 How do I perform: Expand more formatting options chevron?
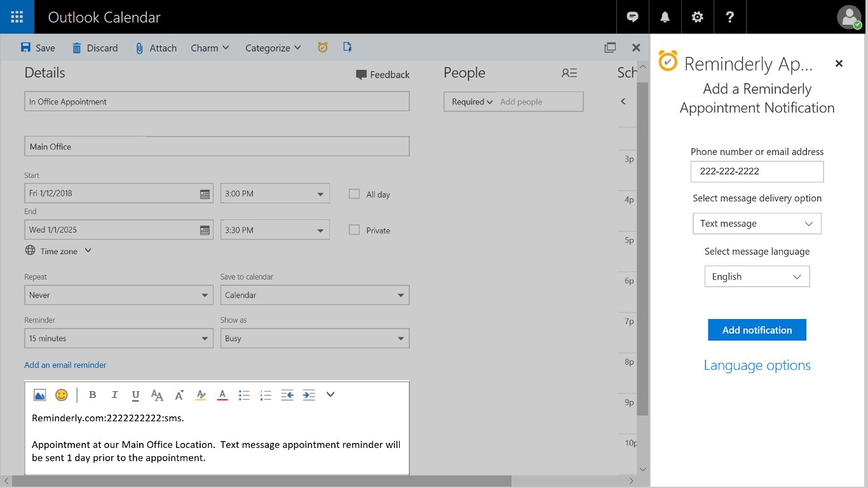point(330,395)
